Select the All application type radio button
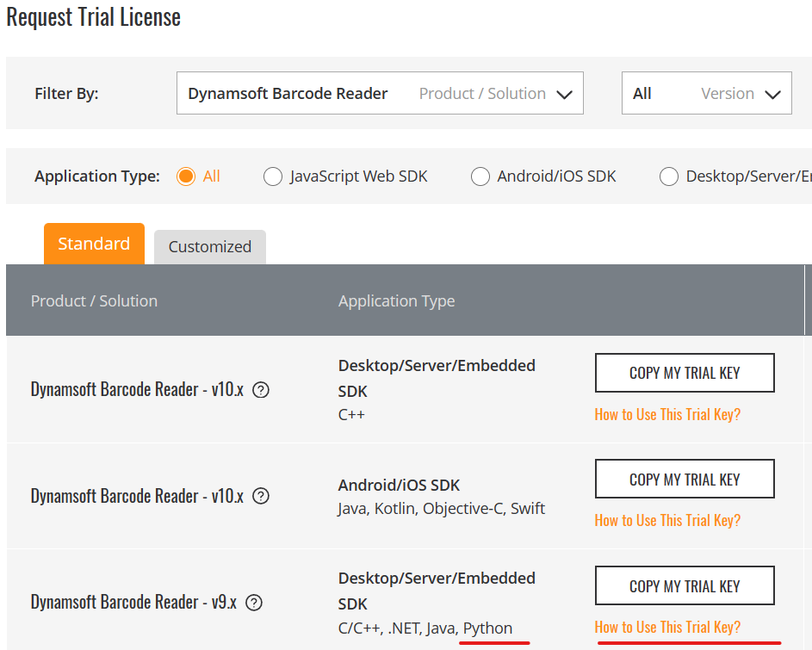 (x=186, y=176)
